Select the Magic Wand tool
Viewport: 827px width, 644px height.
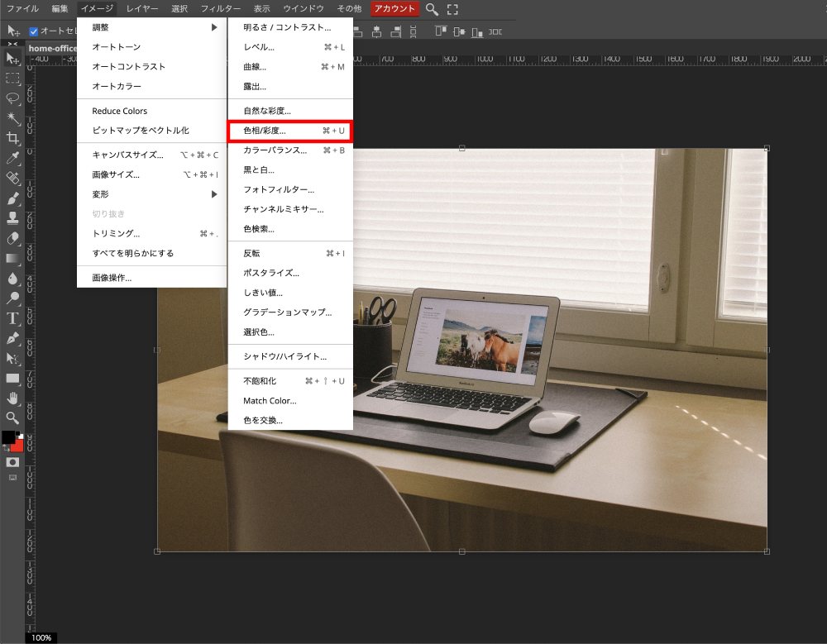coord(12,118)
